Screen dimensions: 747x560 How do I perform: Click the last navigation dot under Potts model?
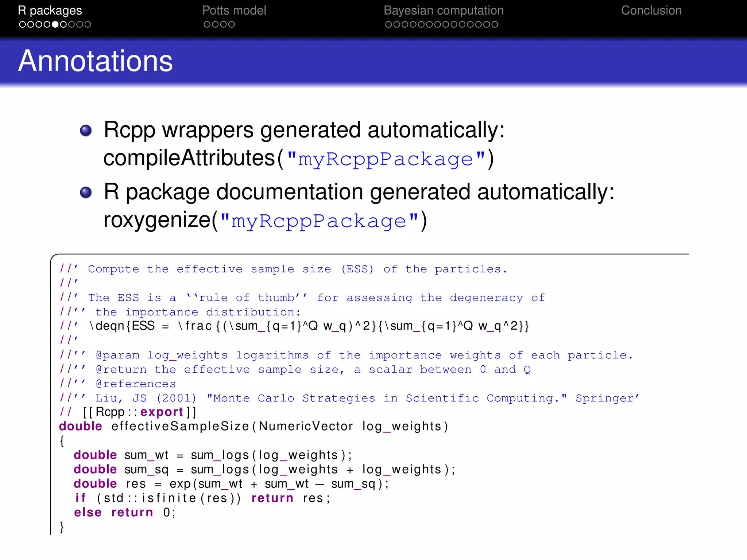click(231, 24)
